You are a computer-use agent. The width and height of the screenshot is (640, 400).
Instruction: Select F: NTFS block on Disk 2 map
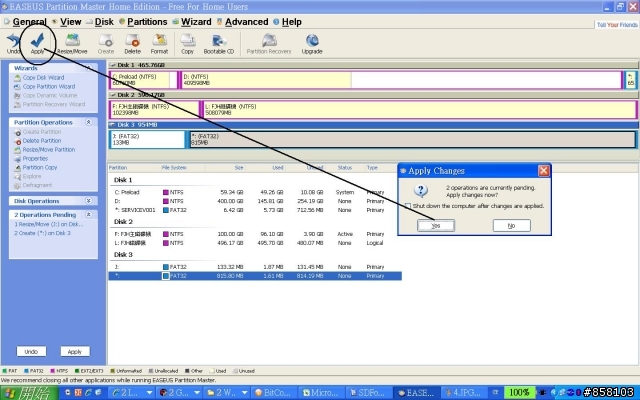click(x=154, y=109)
